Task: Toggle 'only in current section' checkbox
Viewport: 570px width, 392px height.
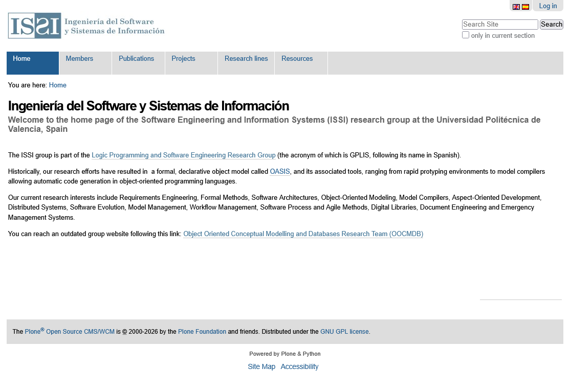Action: pyautogui.click(x=466, y=35)
